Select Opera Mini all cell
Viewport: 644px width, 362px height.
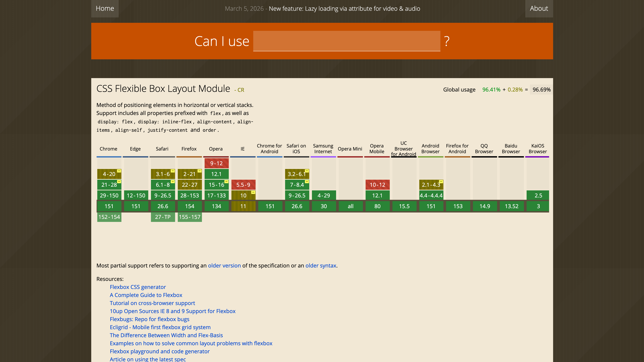[x=351, y=206]
